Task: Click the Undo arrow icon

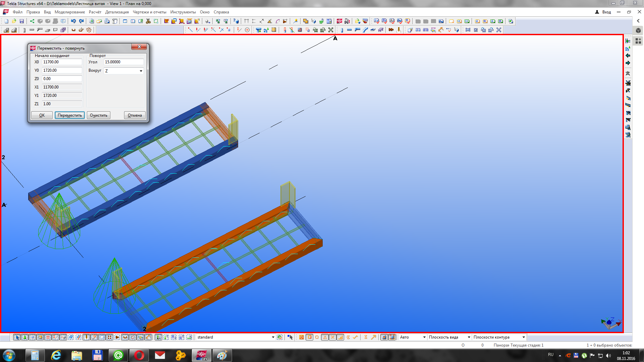Action: (73, 21)
